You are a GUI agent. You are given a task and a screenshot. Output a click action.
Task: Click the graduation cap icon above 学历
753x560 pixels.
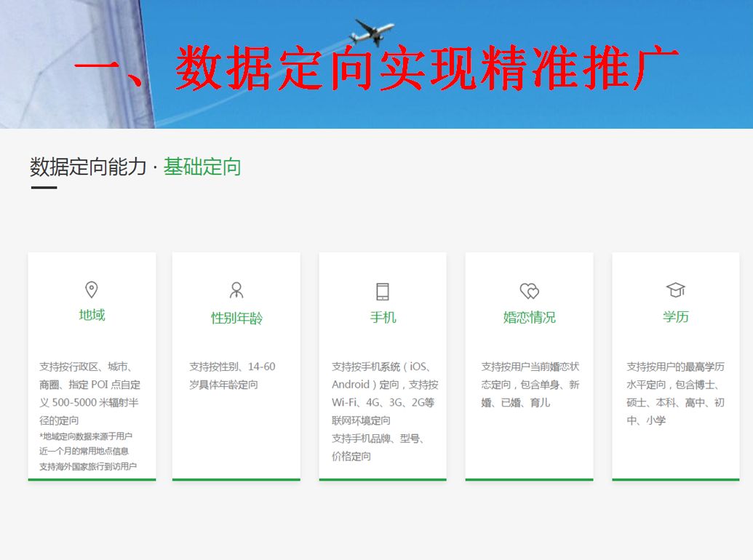pyautogui.click(x=675, y=290)
